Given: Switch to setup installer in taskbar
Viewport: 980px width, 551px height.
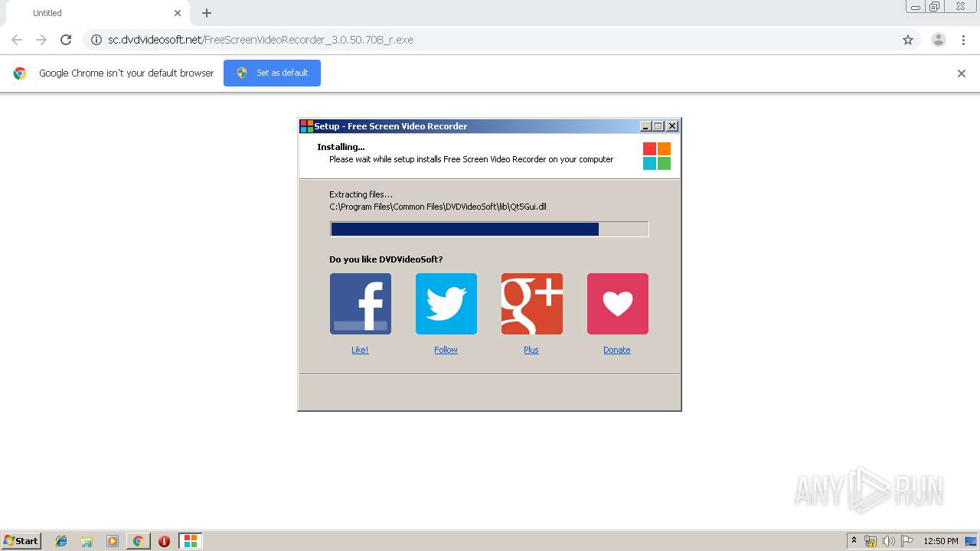Looking at the screenshot, I should 190,541.
